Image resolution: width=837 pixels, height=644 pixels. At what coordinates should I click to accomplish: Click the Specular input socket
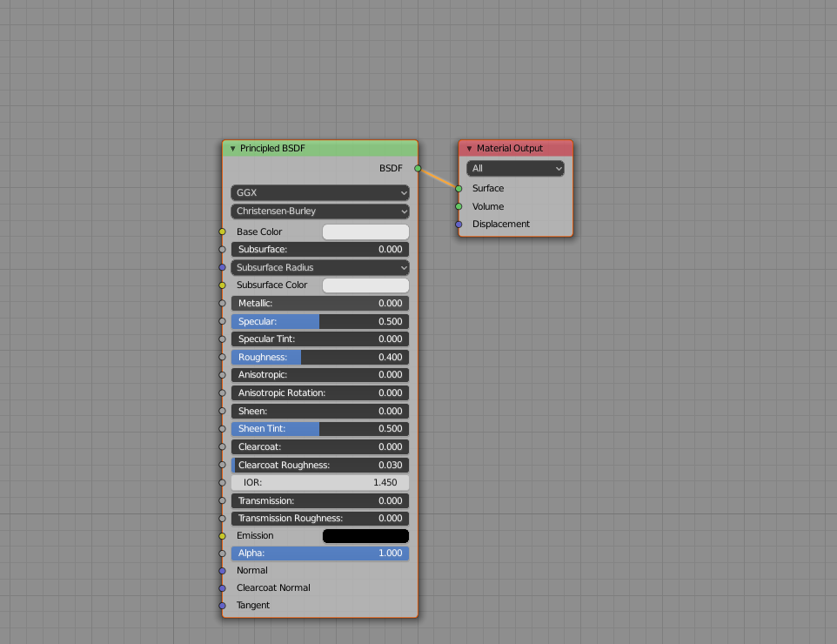click(222, 321)
